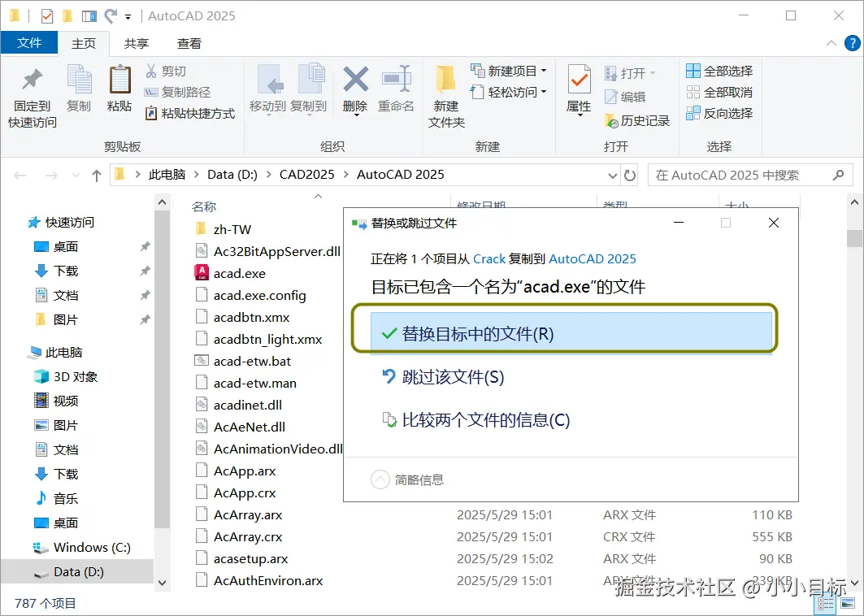Click Select none (全部取消)

pyautogui.click(x=719, y=92)
